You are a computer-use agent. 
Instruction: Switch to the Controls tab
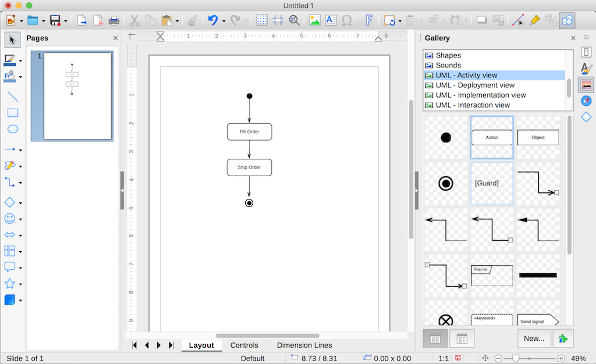(x=244, y=345)
